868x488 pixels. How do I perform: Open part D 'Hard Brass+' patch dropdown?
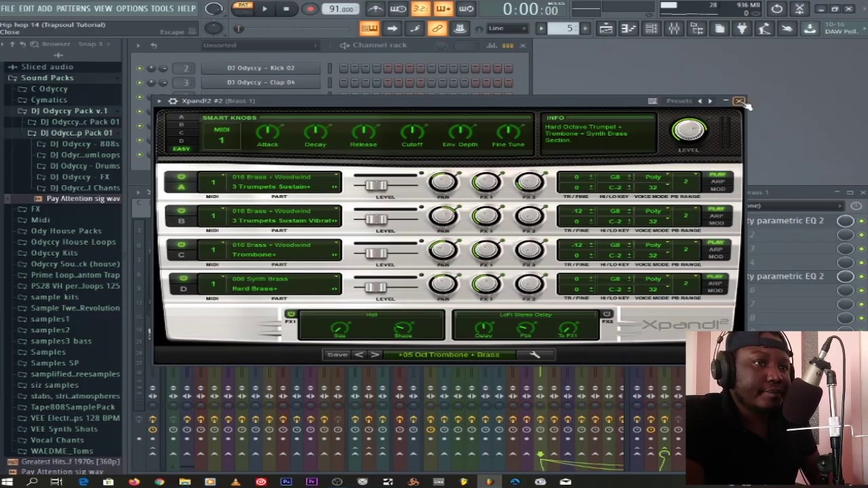pos(284,289)
